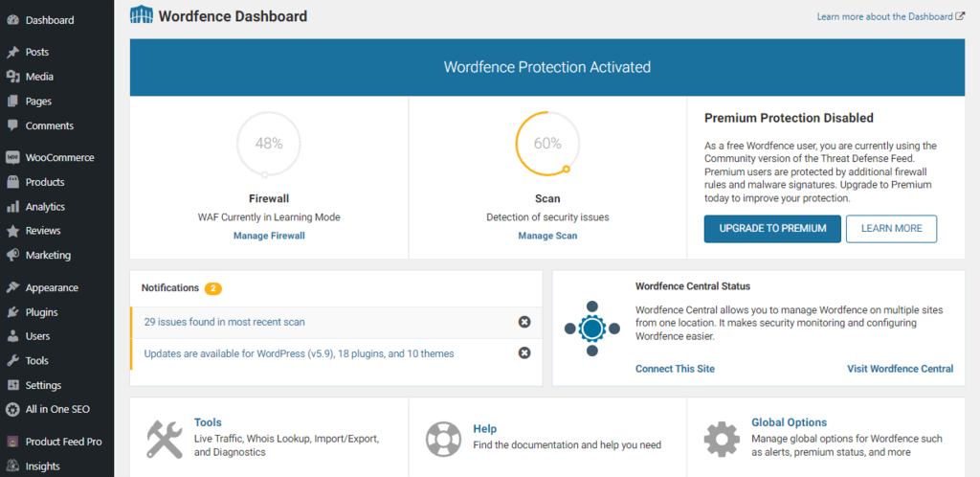Open the Posts menu item
Screen dimensions: 980x477
[x=37, y=52]
